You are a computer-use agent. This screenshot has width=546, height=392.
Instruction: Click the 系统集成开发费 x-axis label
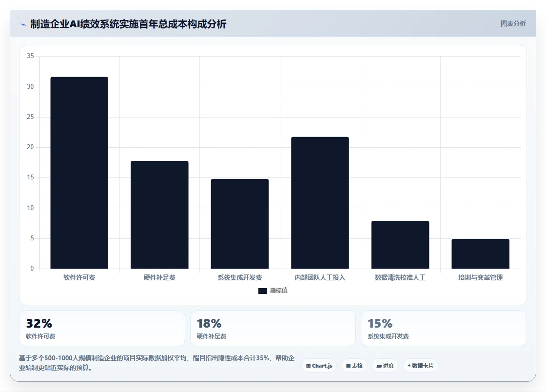click(x=240, y=277)
